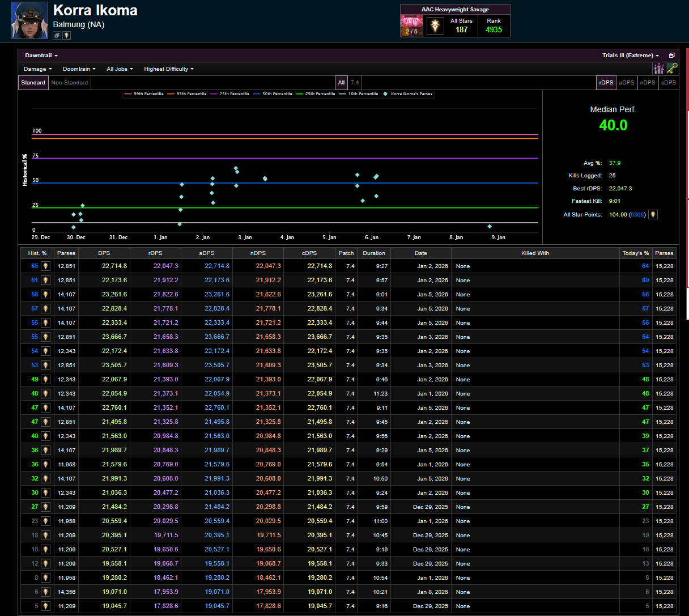Toggle the 10th Percentile legend series
This screenshot has width=689, height=616.
coord(359,94)
